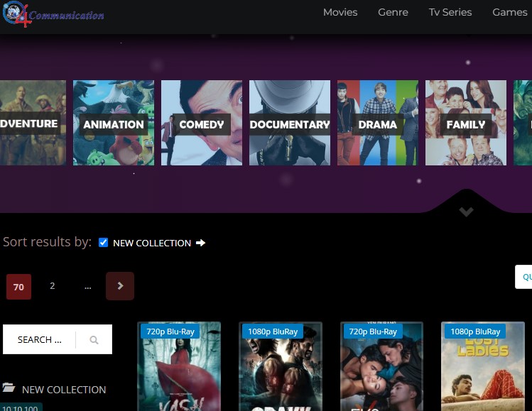Click the 4 Communication site logo
Viewport: 532px width, 411px height.
click(53, 14)
